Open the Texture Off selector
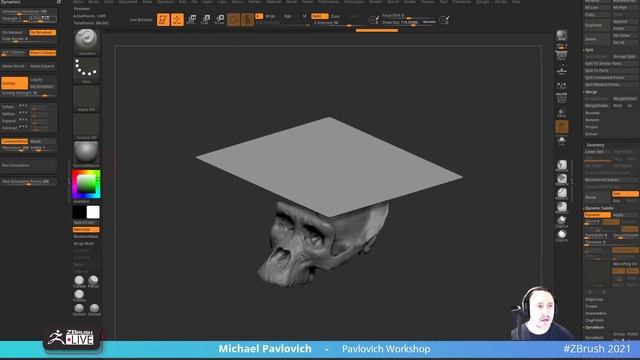640x360 pixels. [x=87, y=127]
